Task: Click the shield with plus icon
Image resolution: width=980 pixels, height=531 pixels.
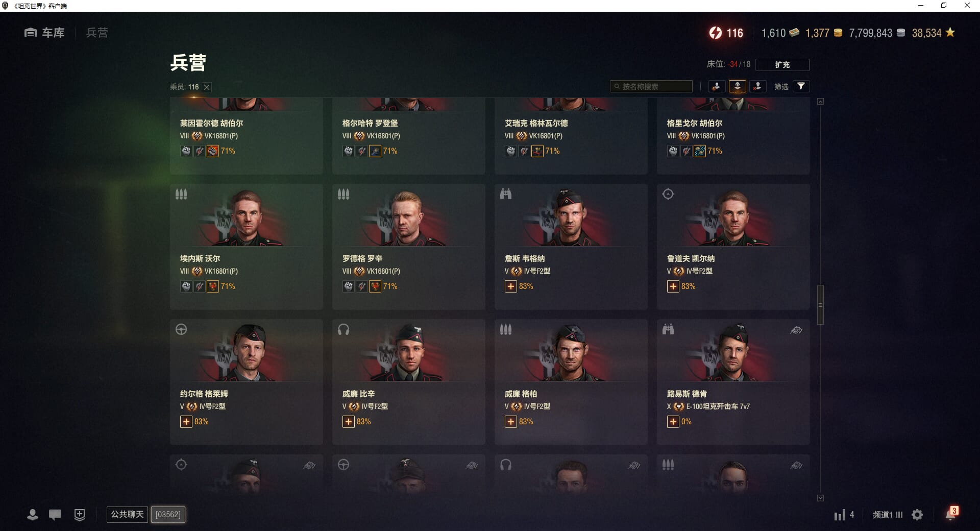Action: tap(80, 515)
